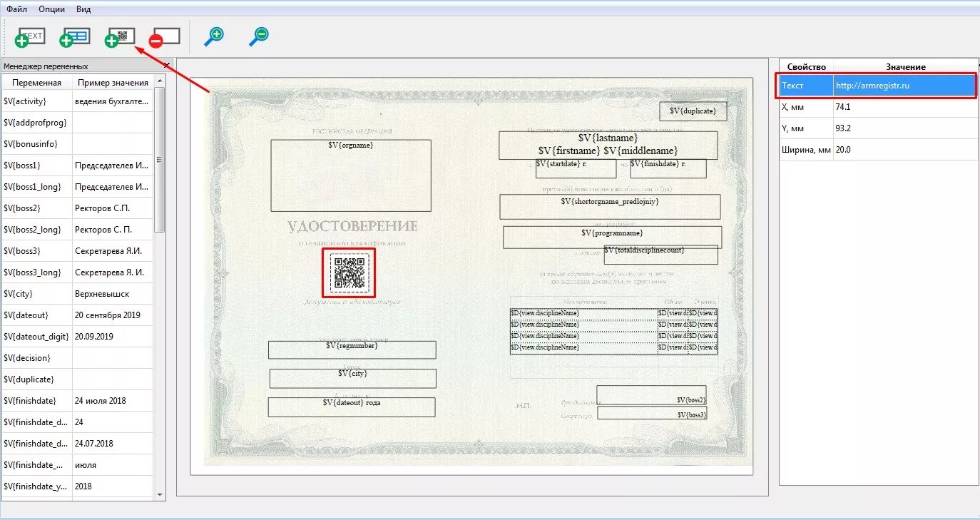Select the $V{programname} field on template
Screen dimensions: 980x520
tap(613, 238)
